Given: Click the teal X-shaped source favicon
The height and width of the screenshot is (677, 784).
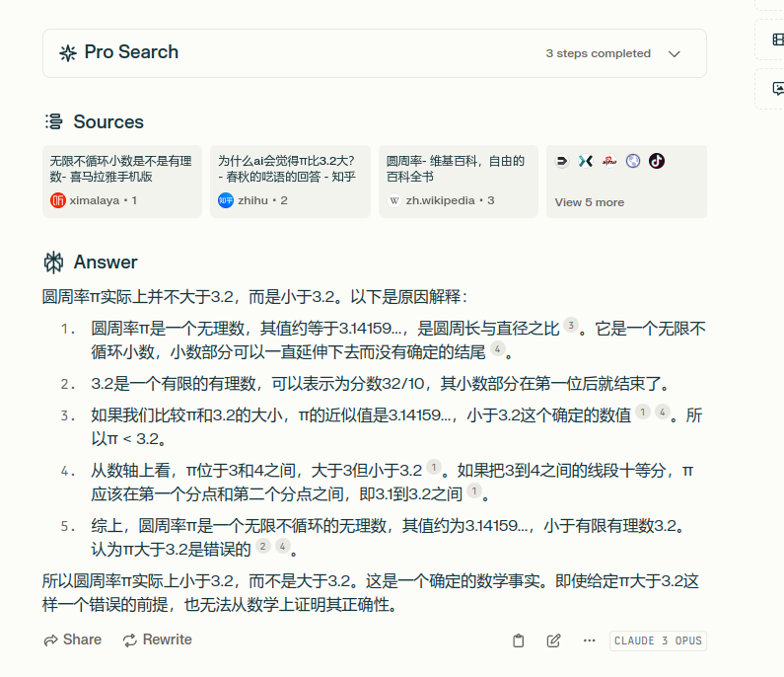Looking at the screenshot, I should [x=586, y=161].
